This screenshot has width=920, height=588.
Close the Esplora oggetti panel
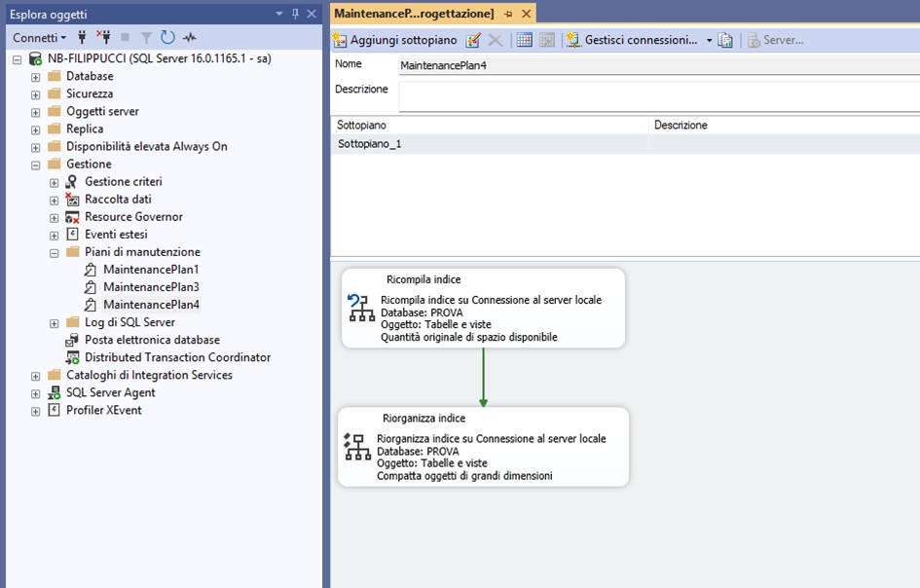coord(312,14)
